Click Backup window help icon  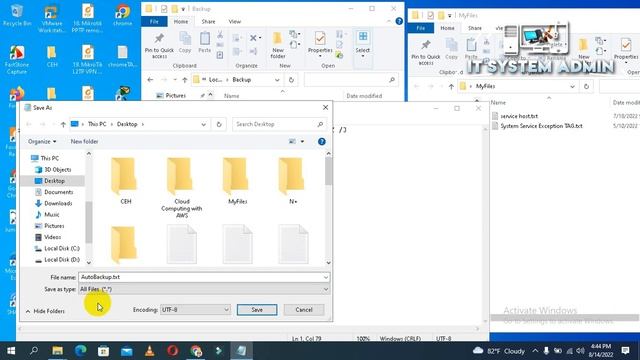(x=399, y=22)
